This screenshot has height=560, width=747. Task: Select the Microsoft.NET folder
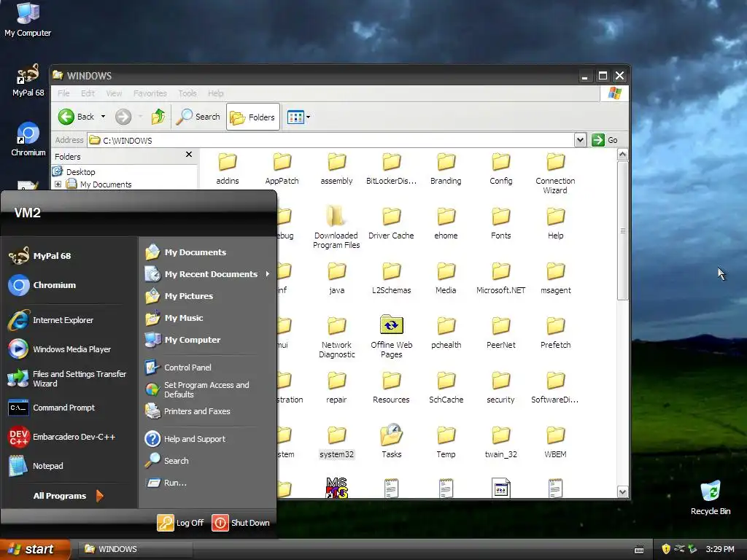[500, 278]
